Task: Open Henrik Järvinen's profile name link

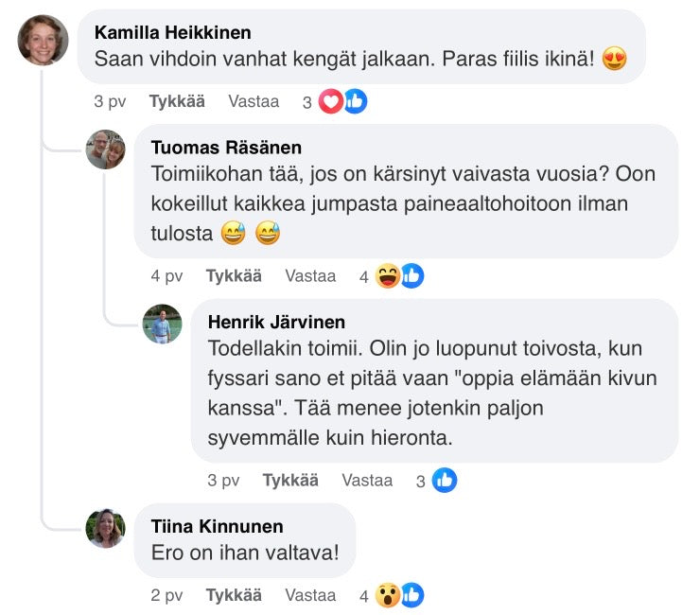Action: [x=276, y=323]
